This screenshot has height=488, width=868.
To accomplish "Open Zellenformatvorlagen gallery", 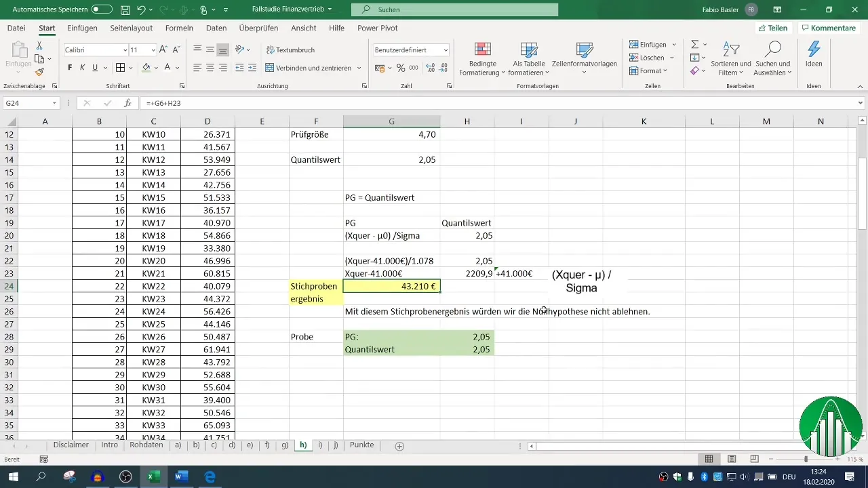I will point(584,60).
